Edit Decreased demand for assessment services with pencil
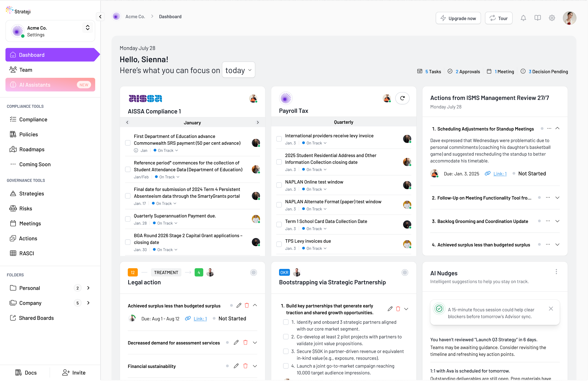588x381 pixels. (236, 343)
